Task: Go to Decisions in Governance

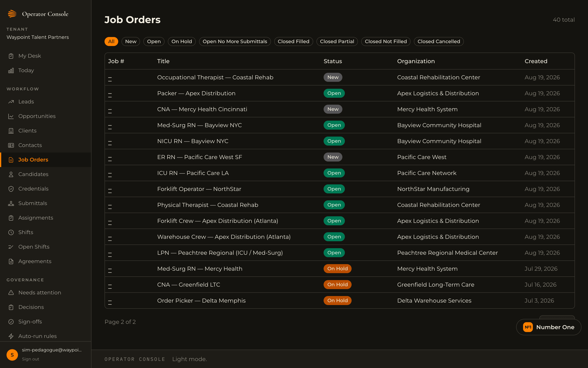Action: tap(46, 307)
